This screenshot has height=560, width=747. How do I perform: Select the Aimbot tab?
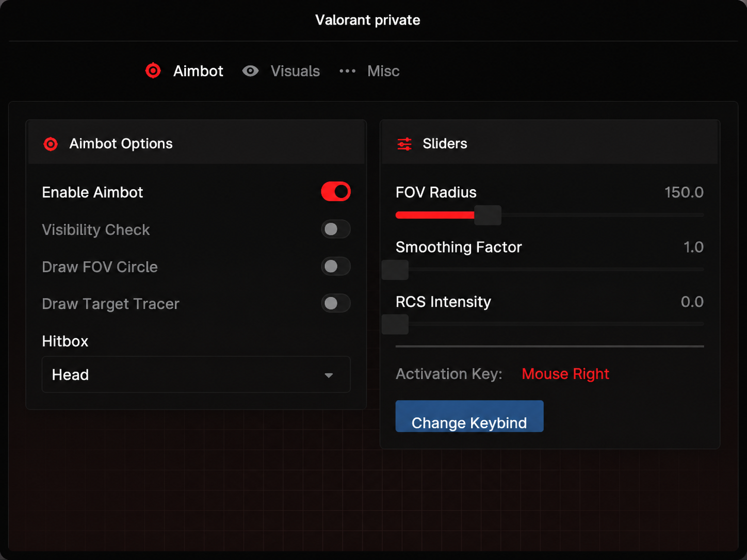coord(184,71)
